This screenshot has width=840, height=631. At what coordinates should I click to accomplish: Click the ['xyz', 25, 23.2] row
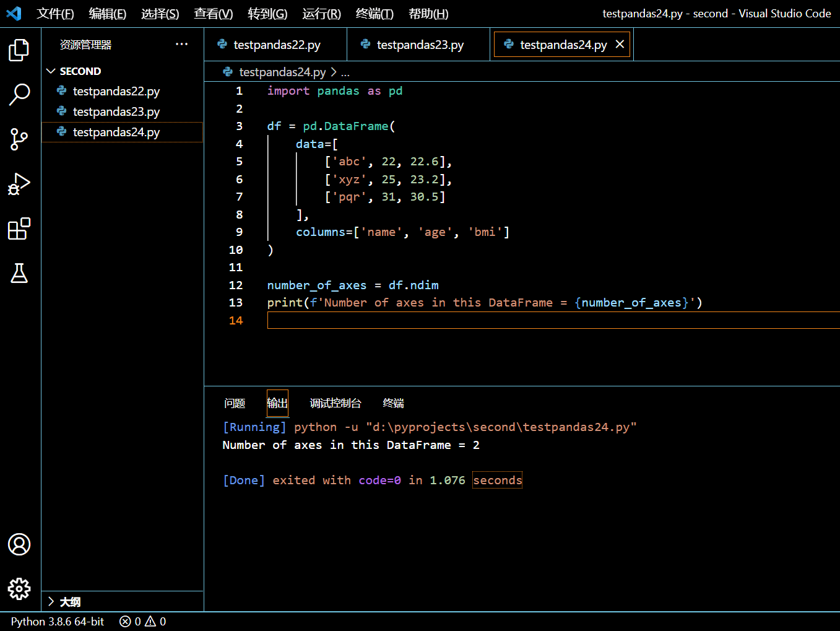click(388, 180)
